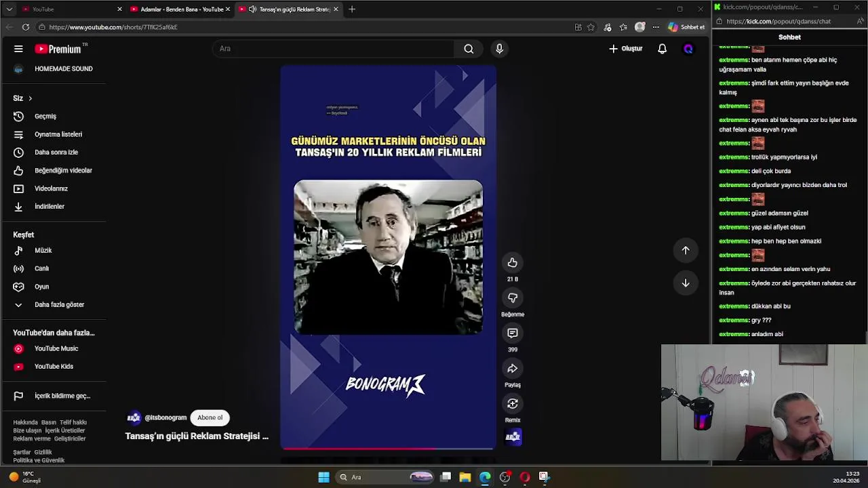The height and width of the screenshot is (488, 868).
Task: Open Microsoft Edge from taskbar
Action: (x=485, y=477)
